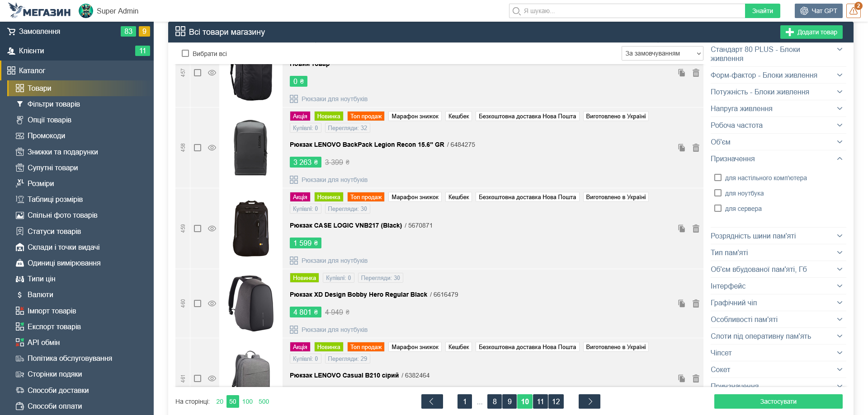Image resolution: width=868 pixels, height=415 pixels.
Task: Open Рюкзаки для ноутбуків category under LENOVO Legion
Action: coord(334,180)
